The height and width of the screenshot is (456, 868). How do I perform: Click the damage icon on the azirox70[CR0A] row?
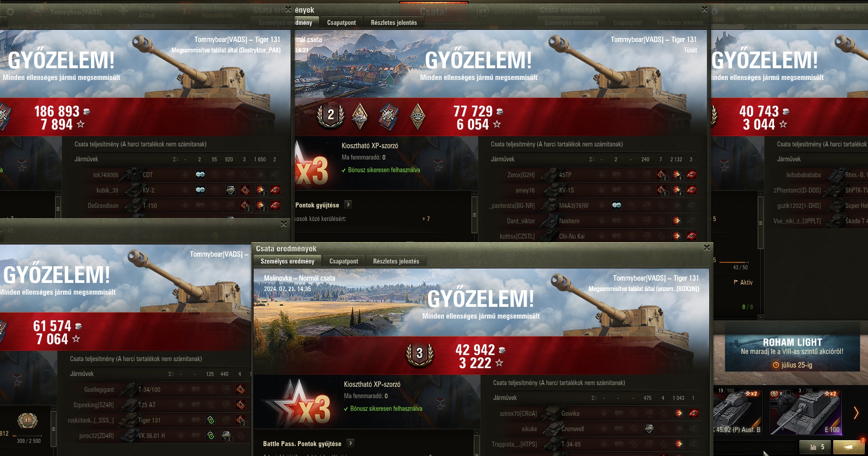pos(679,413)
